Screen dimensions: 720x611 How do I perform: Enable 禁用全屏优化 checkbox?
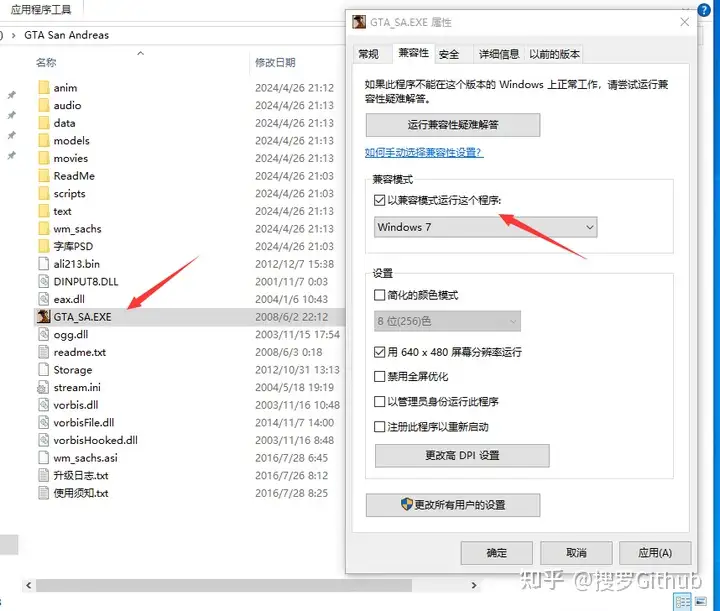pyautogui.click(x=379, y=377)
